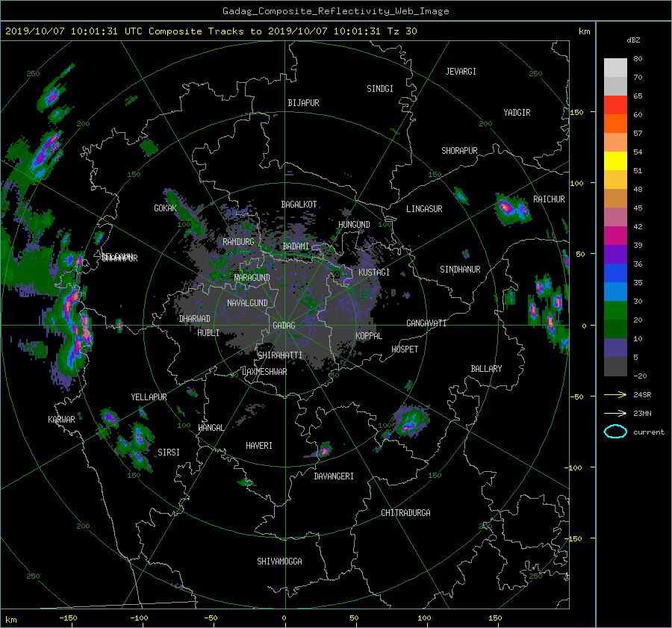Click the white 23MN arrow legend icon

point(615,413)
